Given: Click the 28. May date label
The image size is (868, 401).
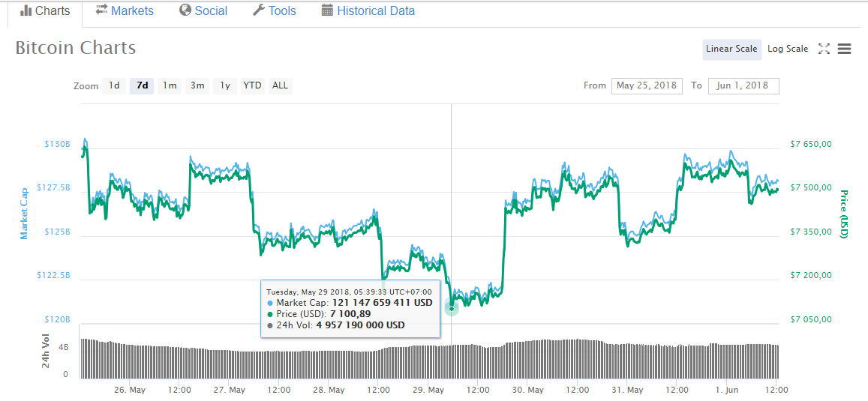Looking at the screenshot, I should coord(329,390).
